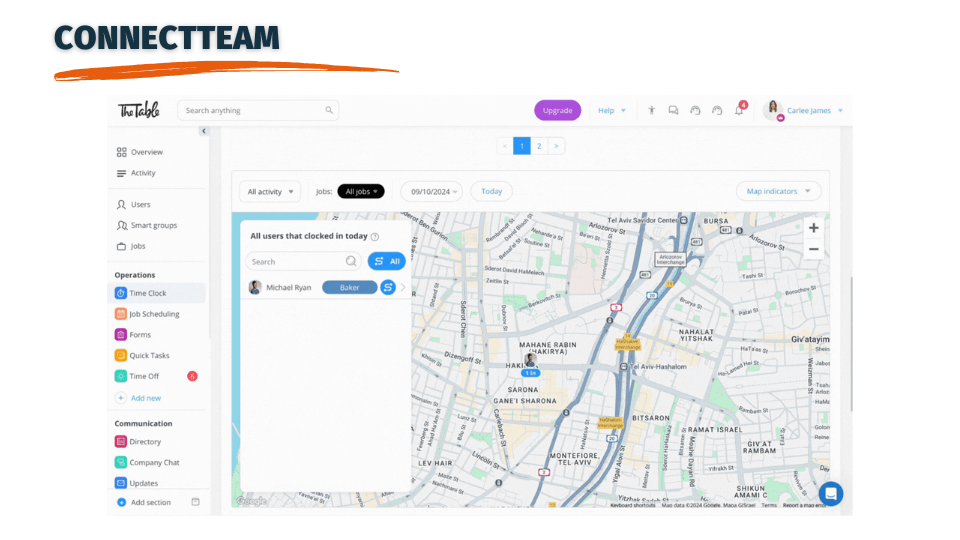Click the Baker job tag
Screen dimensions: 960x540
point(350,287)
